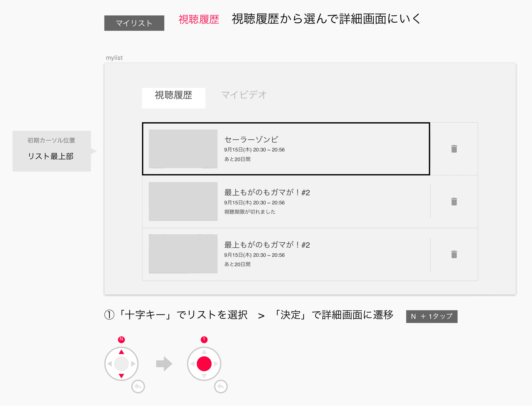
Task: Click the セーラーゾンビ video thumbnail
Action: [183, 149]
